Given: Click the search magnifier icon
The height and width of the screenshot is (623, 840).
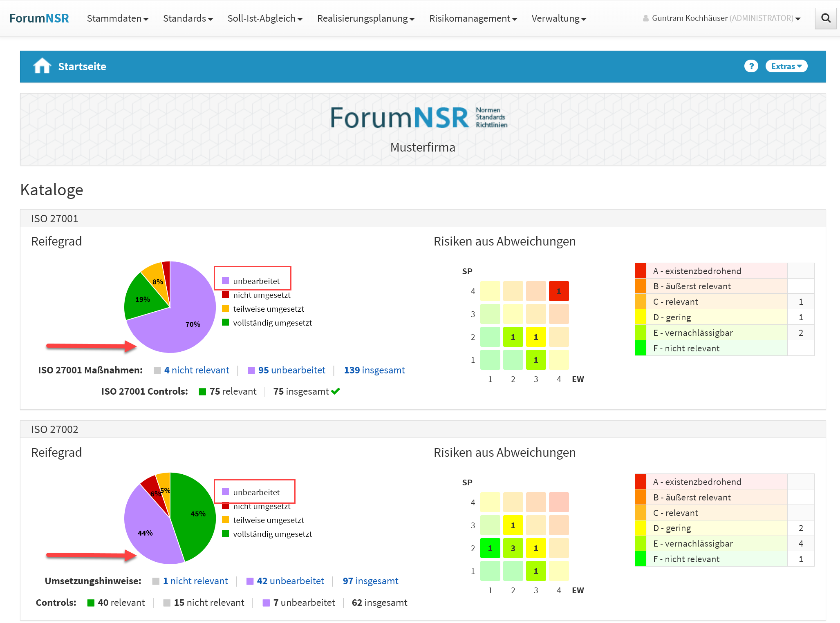Looking at the screenshot, I should (825, 18).
